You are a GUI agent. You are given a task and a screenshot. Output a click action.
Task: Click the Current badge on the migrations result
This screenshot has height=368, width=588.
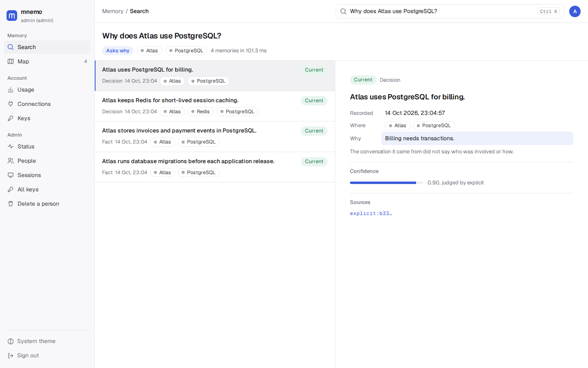click(x=314, y=162)
